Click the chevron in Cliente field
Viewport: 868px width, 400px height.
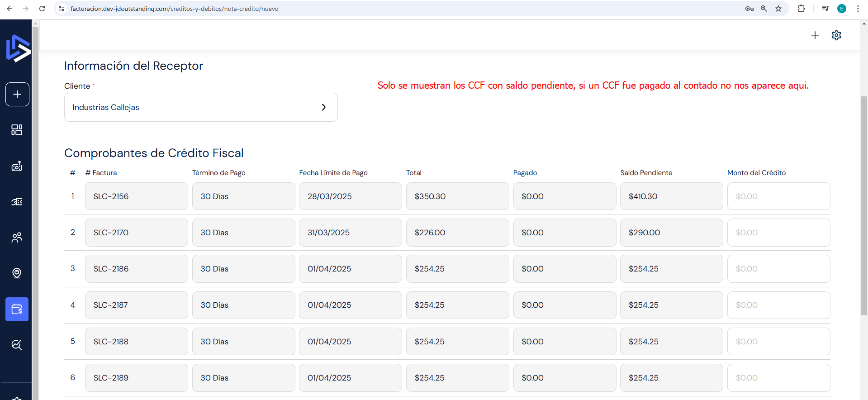323,107
